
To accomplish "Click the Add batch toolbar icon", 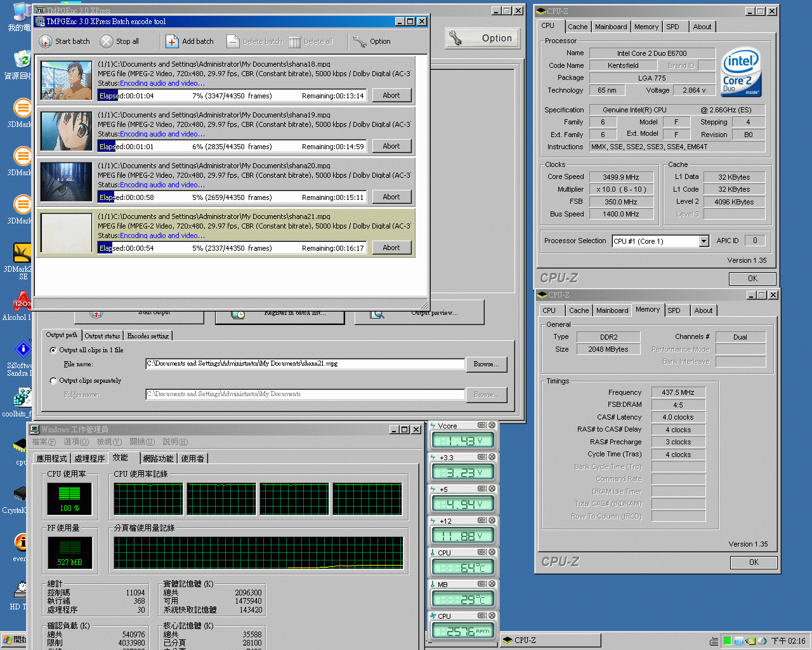I will (x=172, y=41).
